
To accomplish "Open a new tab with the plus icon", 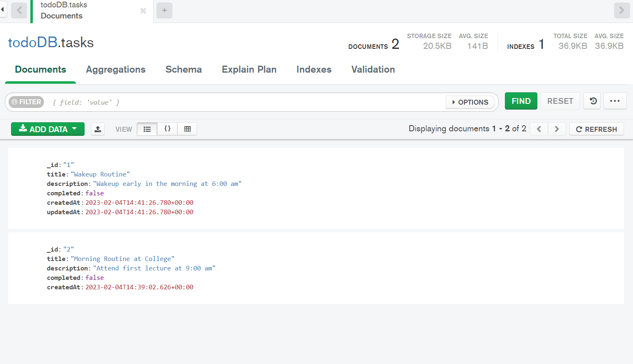I will [x=164, y=10].
